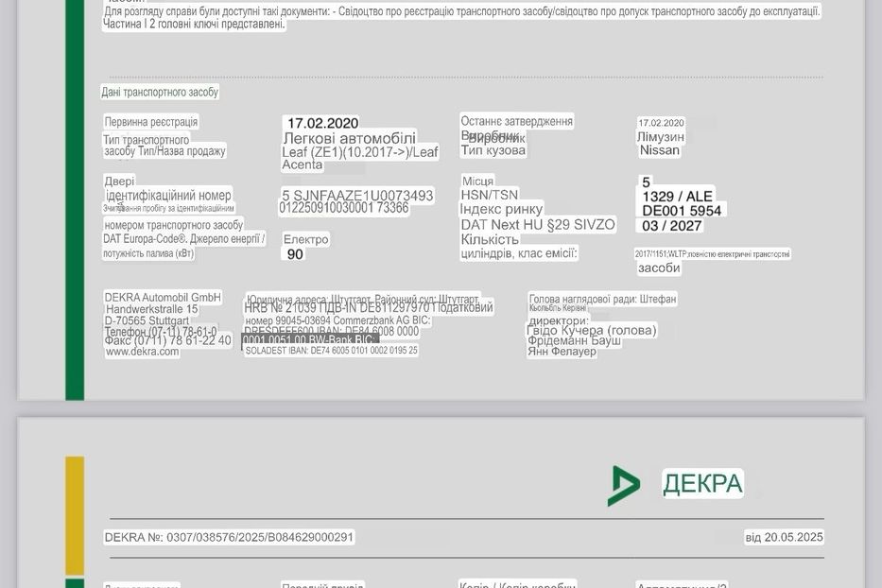Click the label "Первинна реєстрація"
Screen dimensions: 882x588
tap(150, 122)
